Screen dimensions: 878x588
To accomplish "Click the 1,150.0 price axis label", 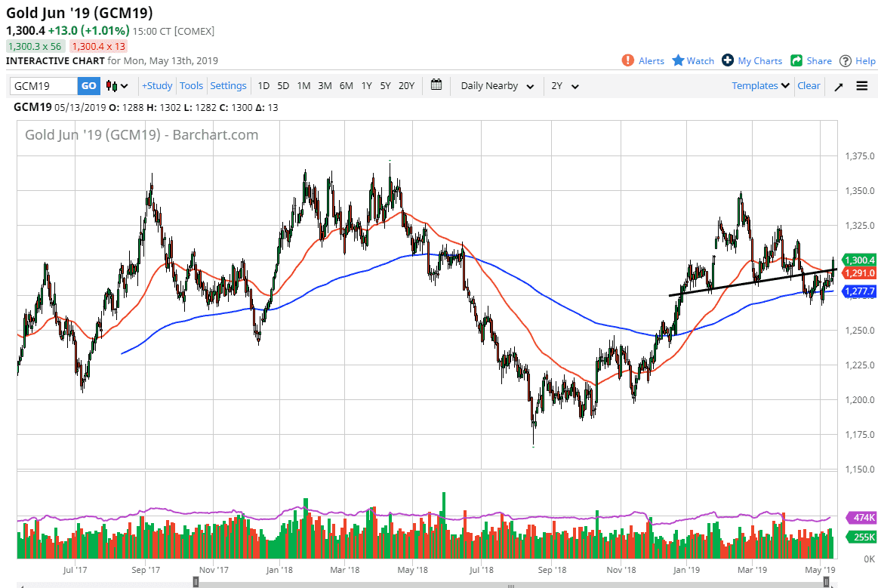I will [x=860, y=469].
